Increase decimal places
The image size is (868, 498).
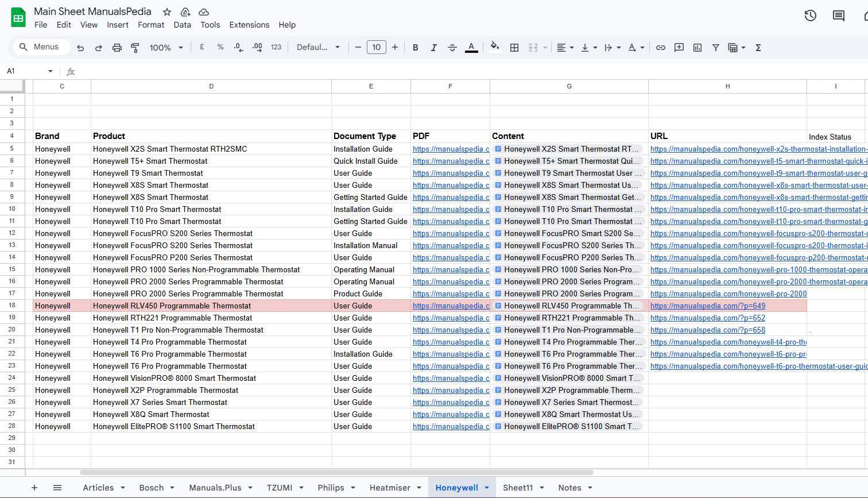pyautogui.click(x=257, y=47)
